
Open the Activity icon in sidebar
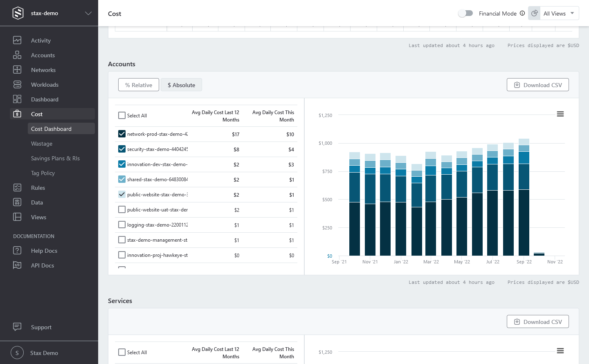click(x=17, y=40)
